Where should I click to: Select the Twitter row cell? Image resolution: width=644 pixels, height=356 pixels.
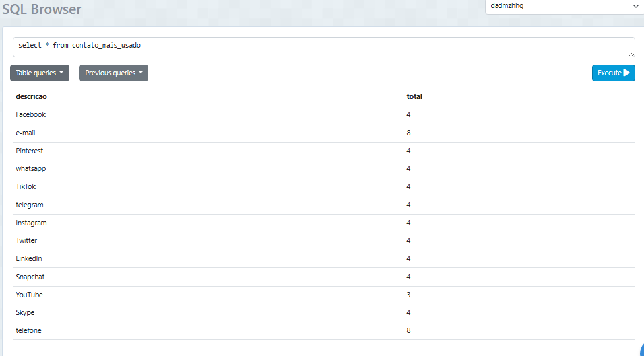click(x=26, y=240)
